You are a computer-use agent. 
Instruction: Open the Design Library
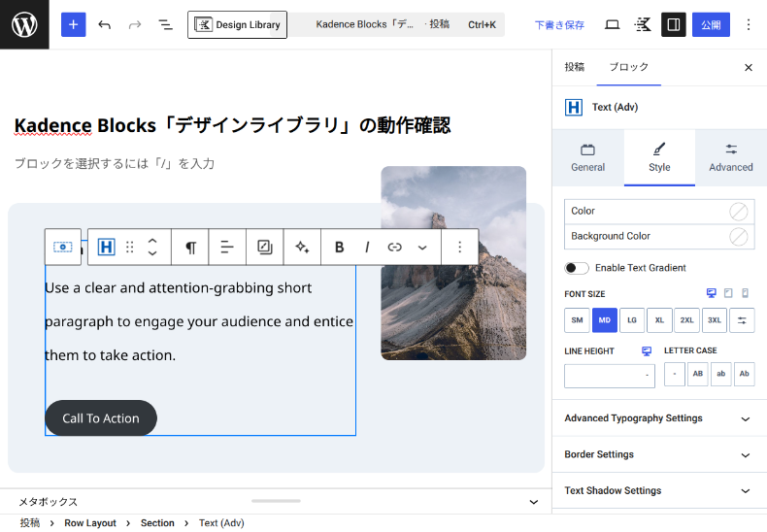click(x=237, y=24)
